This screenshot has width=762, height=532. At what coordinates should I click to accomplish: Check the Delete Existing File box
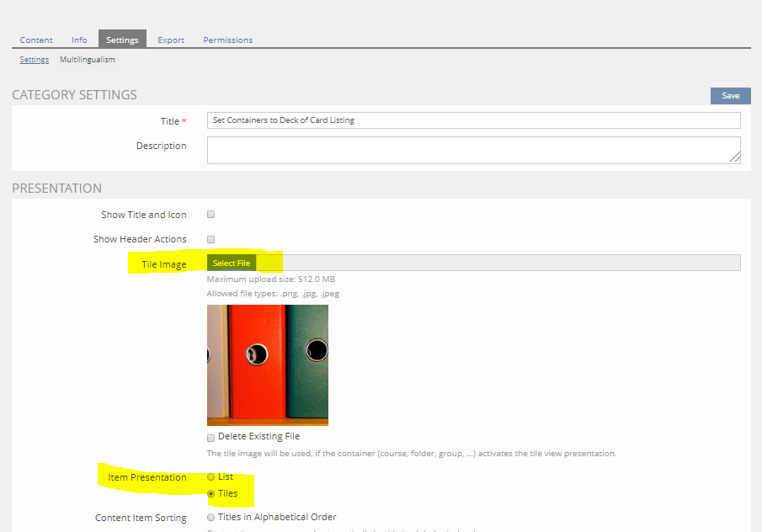[211, 438]
